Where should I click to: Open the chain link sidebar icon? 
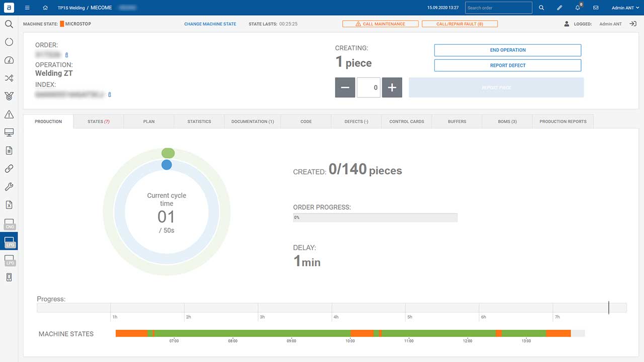point(9,168)
